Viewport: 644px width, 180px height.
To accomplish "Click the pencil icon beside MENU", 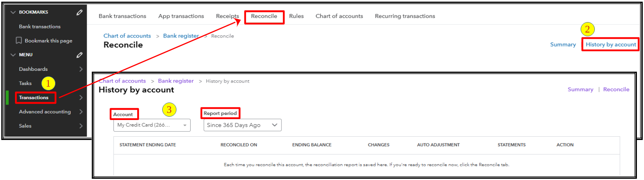I will [79, 55].
